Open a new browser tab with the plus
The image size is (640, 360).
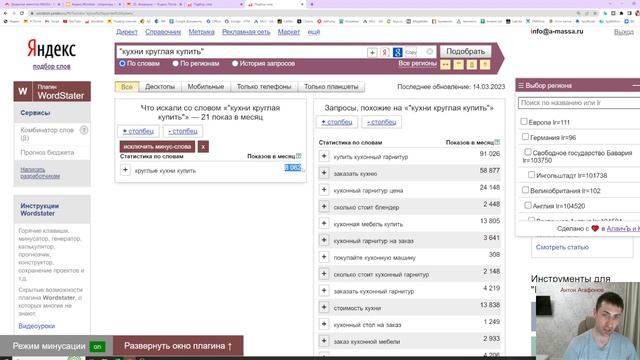pos(312,4)
